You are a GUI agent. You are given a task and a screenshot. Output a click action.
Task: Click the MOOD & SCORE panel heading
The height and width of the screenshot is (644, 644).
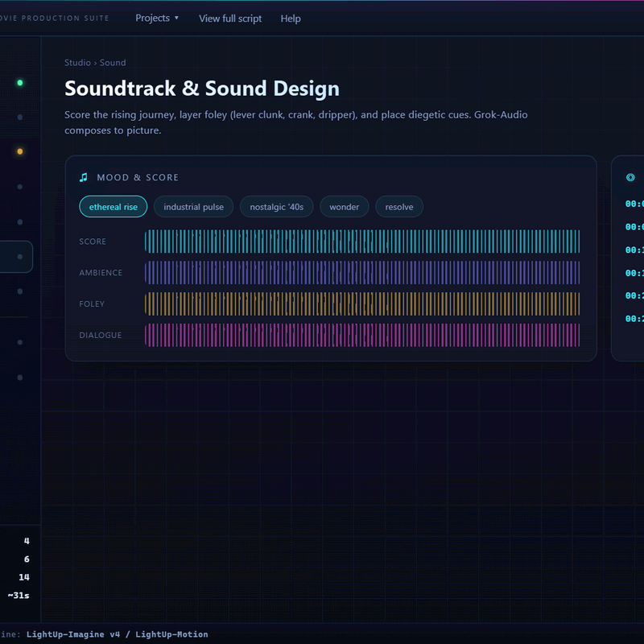(x=138, y=177)
